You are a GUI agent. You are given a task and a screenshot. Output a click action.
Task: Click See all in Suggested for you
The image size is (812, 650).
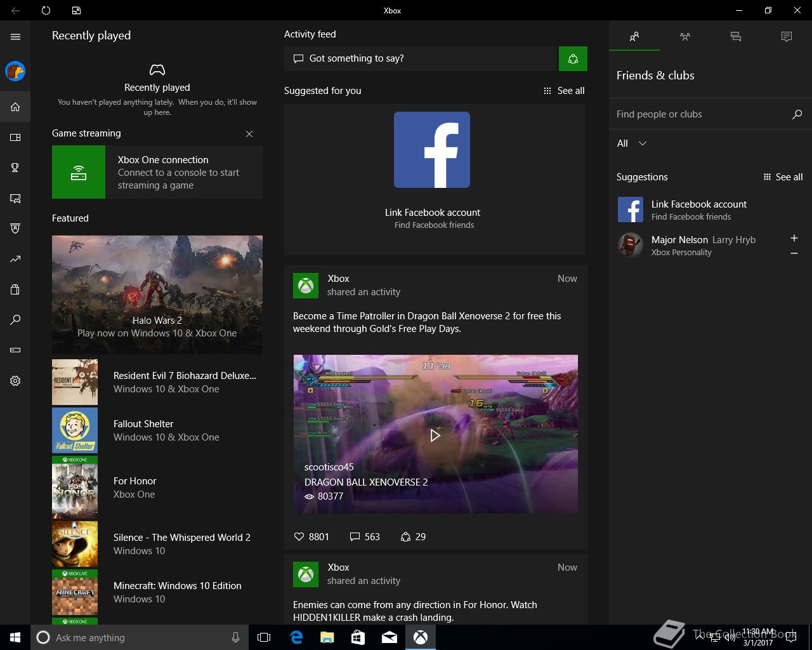[564, 91]
